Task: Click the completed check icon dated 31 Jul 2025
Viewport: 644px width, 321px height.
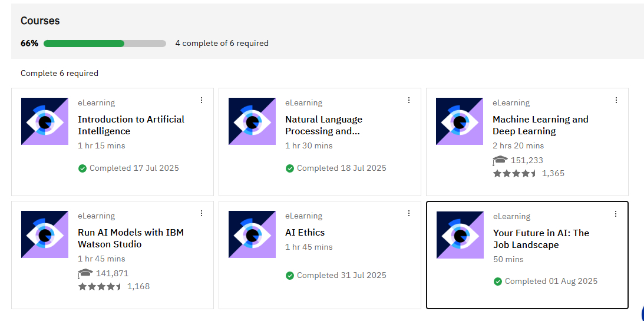Action: tap(290, 276)
